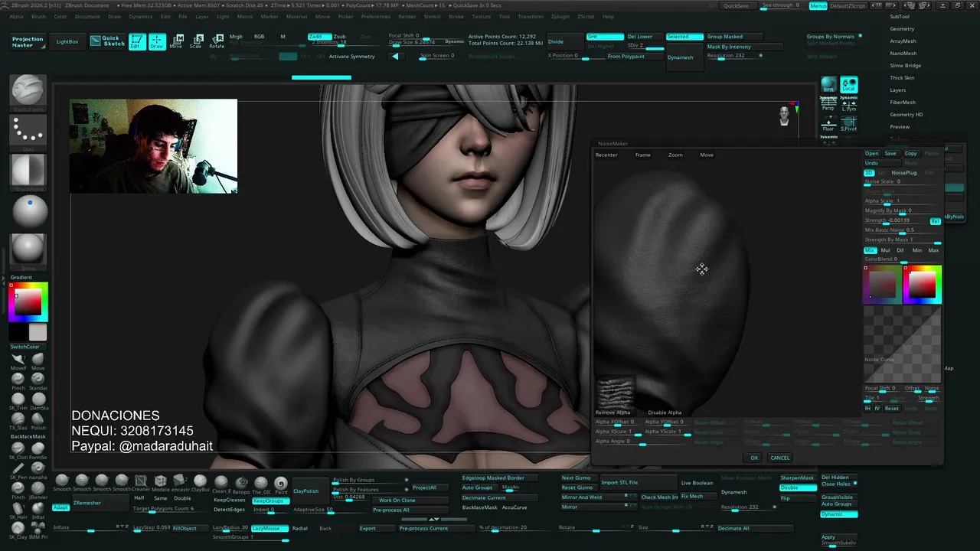Toggle L.Sym local symmetry
This screenshot has width=980, height=551.
(848, 105)
